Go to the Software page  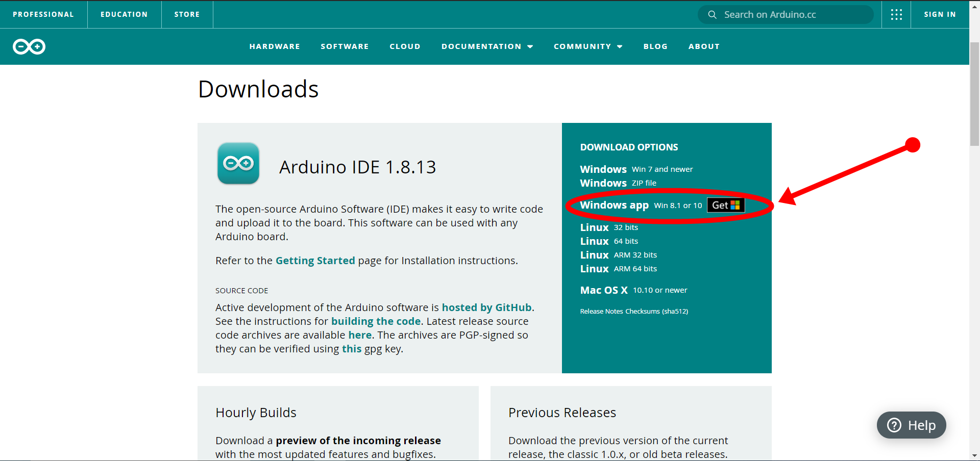[x=345, y=46]
